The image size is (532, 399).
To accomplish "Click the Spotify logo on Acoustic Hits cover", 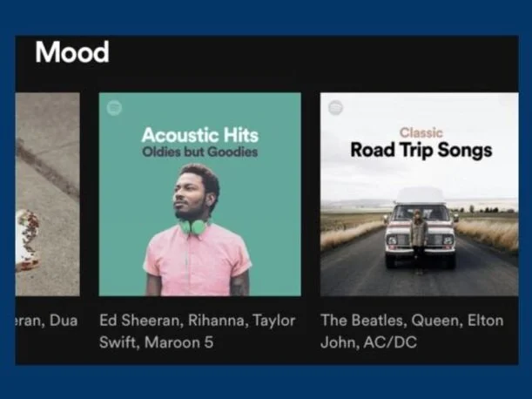I will tap(114, 108).
